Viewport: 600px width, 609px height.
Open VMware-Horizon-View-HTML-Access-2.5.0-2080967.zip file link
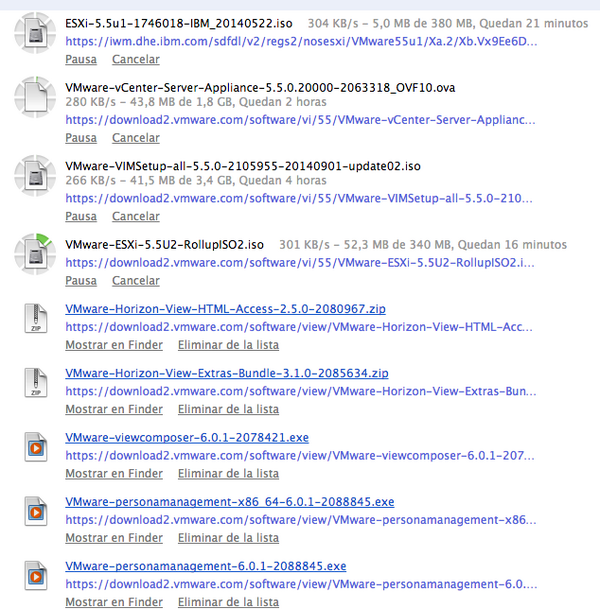225,309
